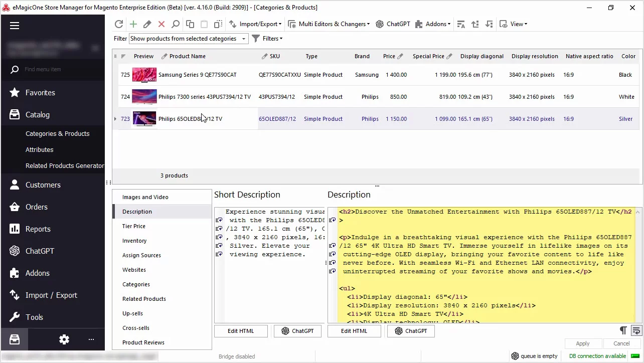Open Websites tab
This screenshot has height=363, width=644.
click(x=162, y=270)
